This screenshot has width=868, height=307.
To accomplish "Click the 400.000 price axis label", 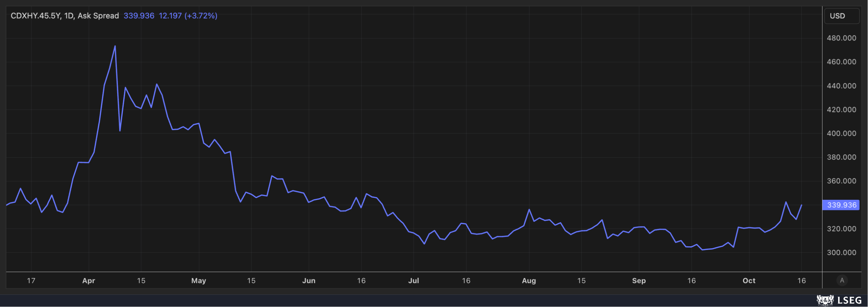I will [841, 133].
